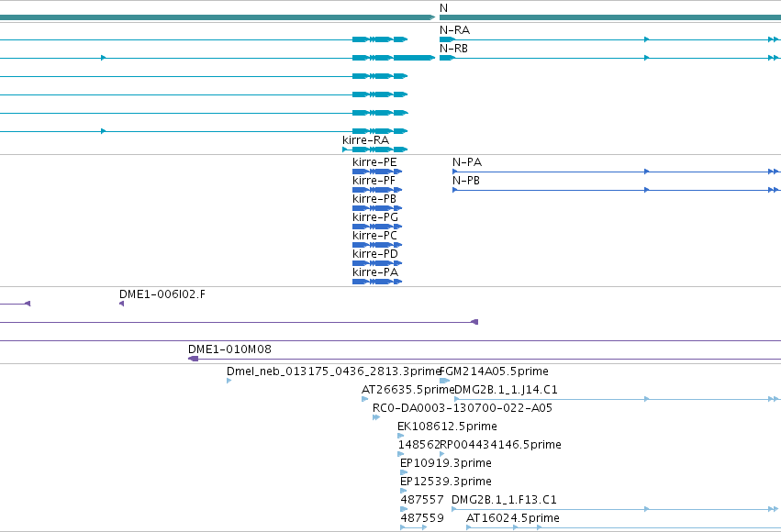
Task: Click the FGM214A05.5prime EST glyph
Action: (445, 381)
